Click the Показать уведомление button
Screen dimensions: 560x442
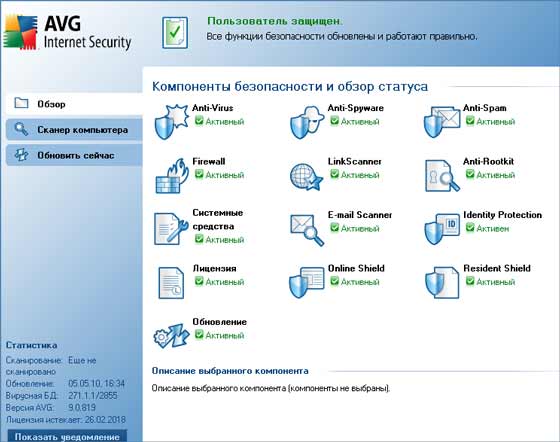[67, 436]
